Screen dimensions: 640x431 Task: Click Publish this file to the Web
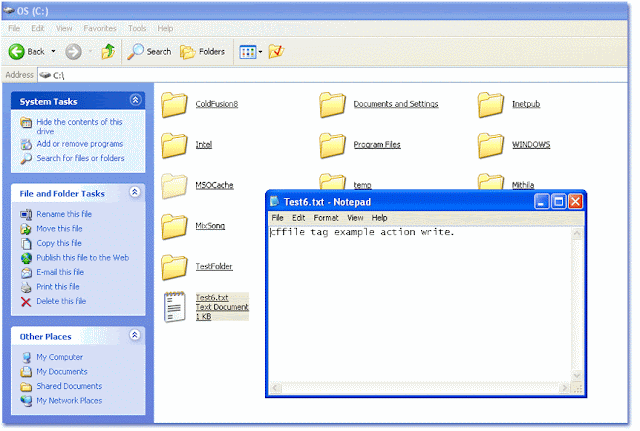pos(83,258)
